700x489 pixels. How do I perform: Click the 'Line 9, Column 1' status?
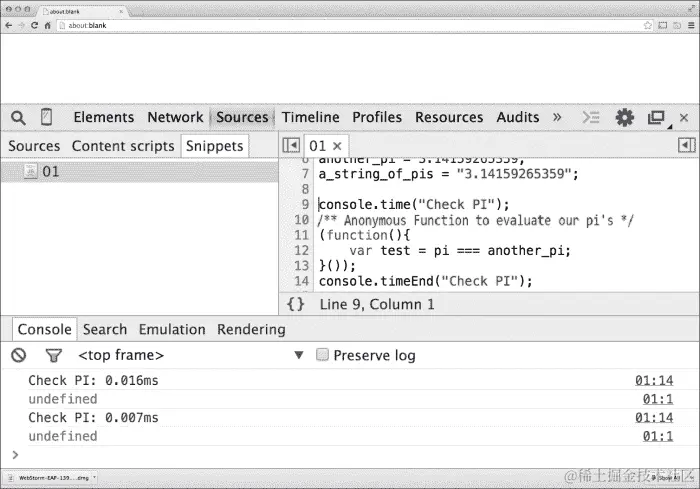377,305
